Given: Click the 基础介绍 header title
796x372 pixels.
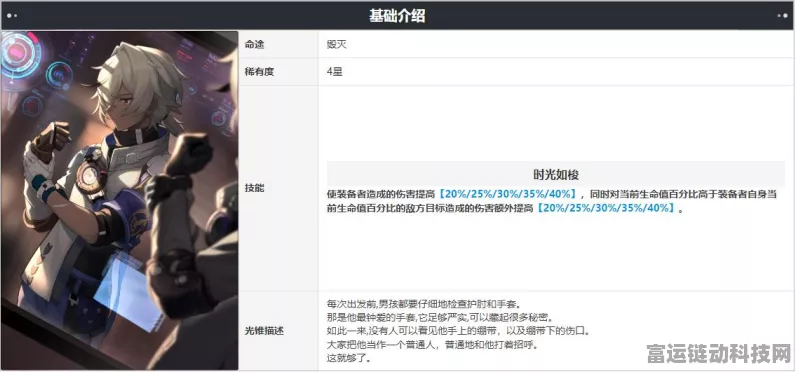Looking at the screenshot, I should pos(397,16).
